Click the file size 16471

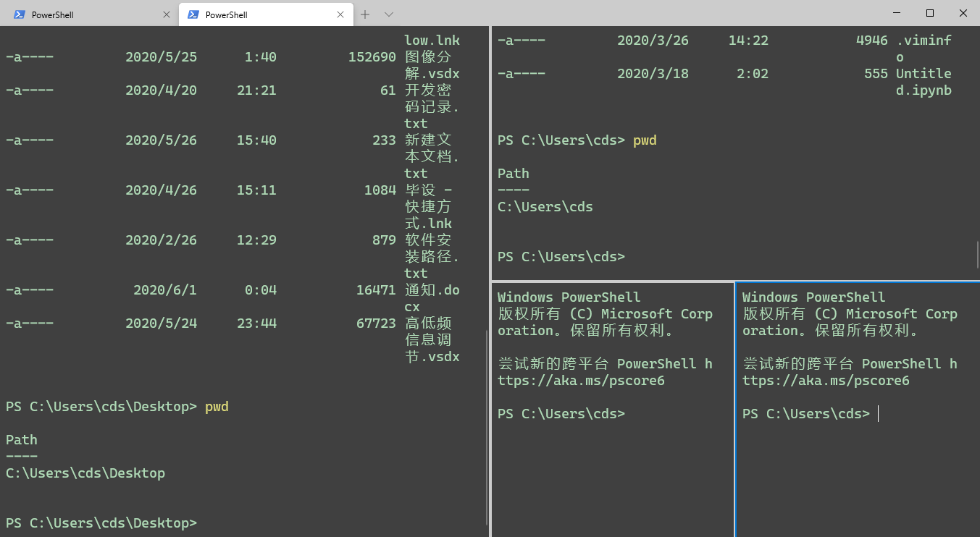[x=376, y=290]
